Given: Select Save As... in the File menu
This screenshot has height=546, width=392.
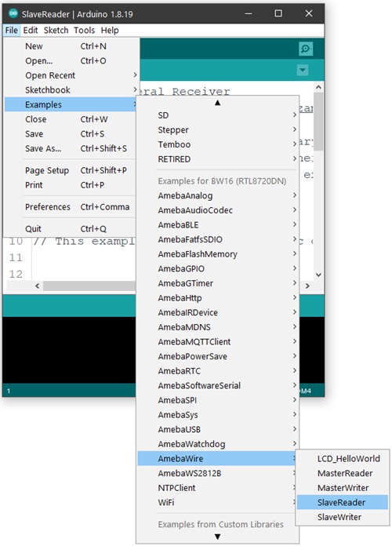Looking at the screenshot, I should [x=71, y=148].
